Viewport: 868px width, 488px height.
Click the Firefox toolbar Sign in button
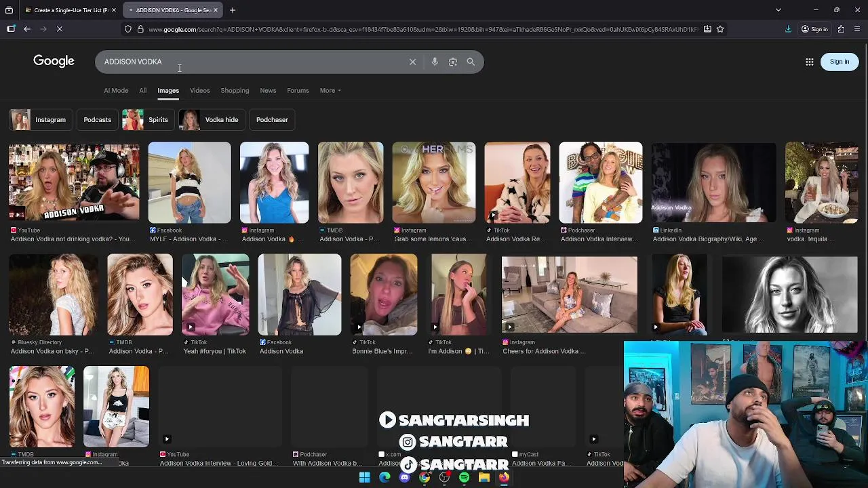point(814,29)
